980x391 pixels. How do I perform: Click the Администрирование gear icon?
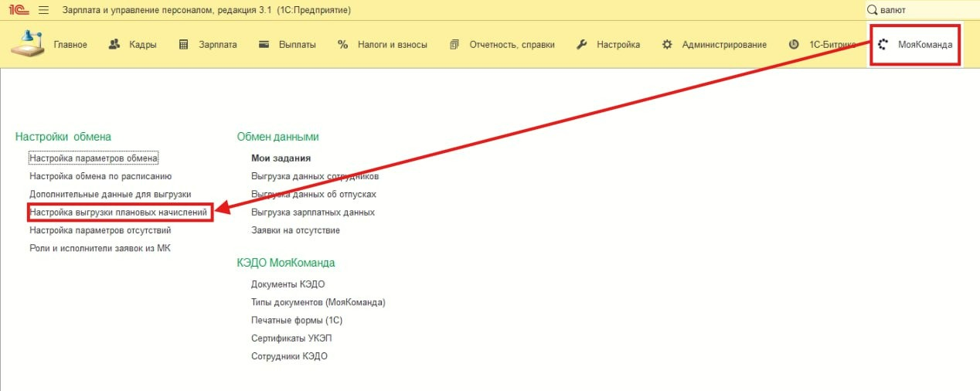pos(666,44)
